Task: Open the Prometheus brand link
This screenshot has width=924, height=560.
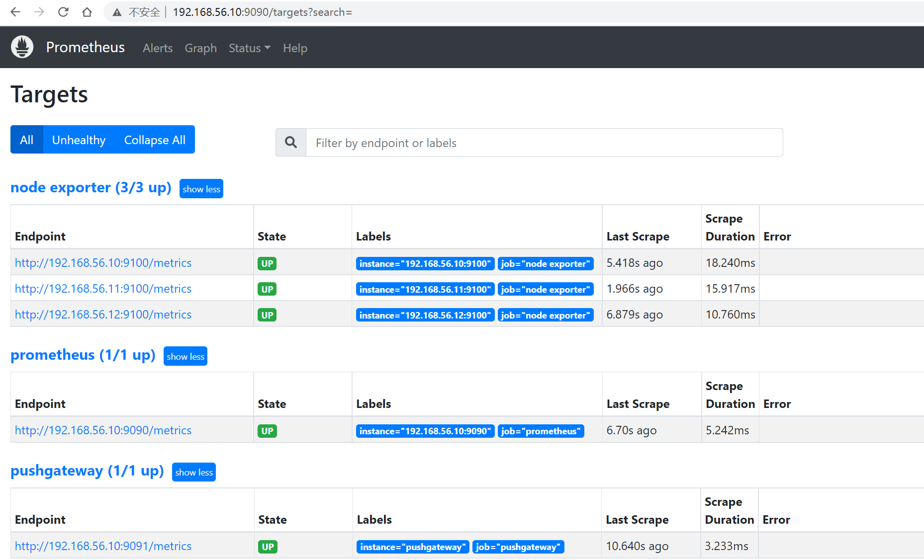Action: [86, 47]
